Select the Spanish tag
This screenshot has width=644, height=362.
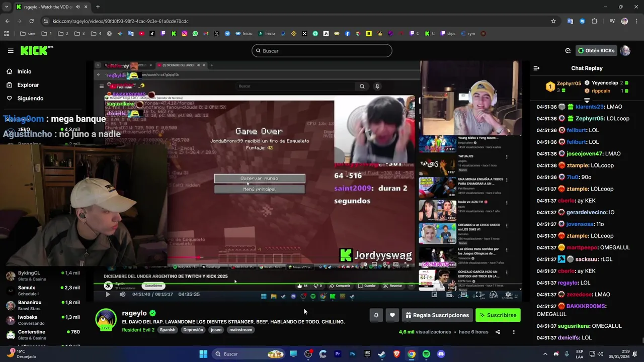(x=168, y=330)
